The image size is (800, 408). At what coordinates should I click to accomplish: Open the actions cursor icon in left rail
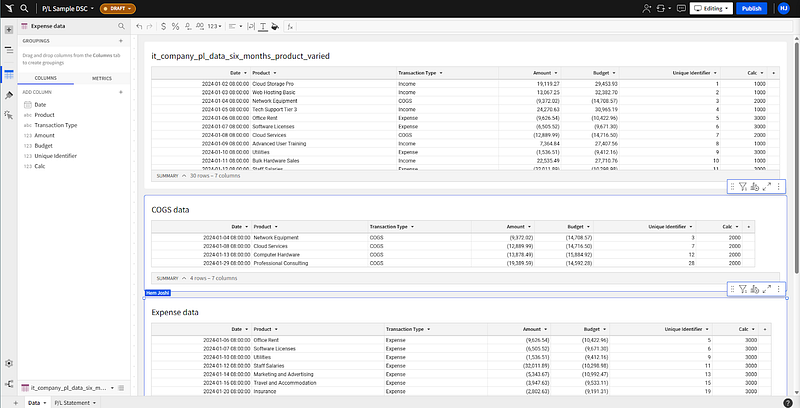tap(9, 115)
